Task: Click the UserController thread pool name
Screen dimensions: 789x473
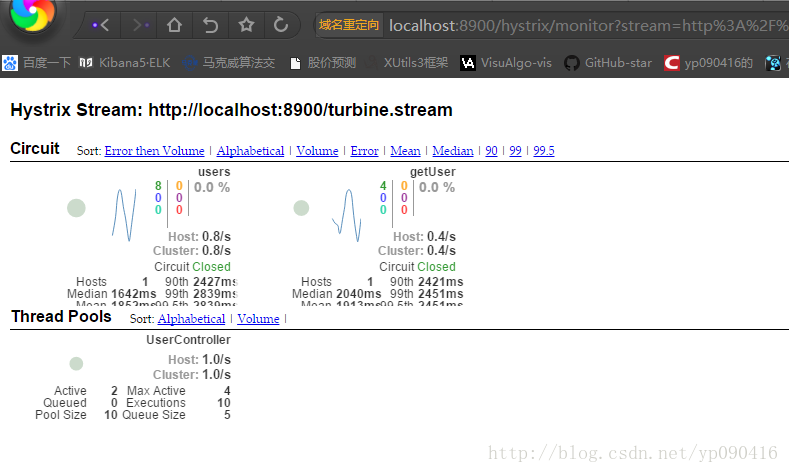Action: pos(188,340)
